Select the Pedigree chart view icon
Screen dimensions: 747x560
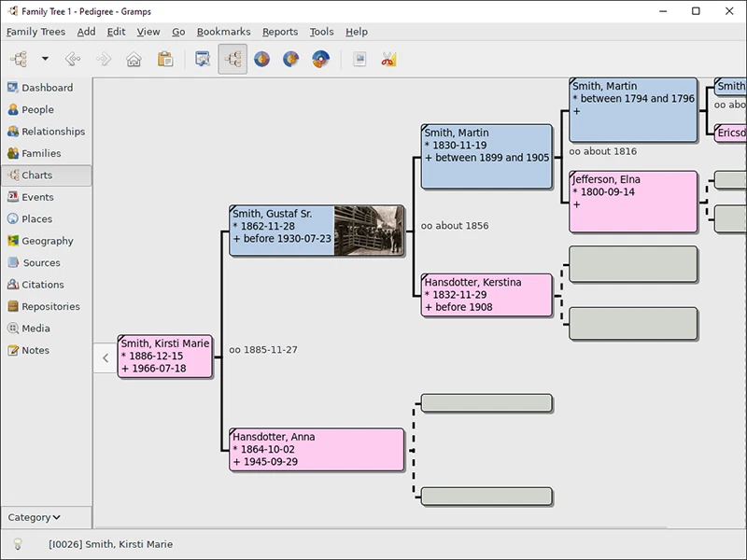tap(232, 59)
